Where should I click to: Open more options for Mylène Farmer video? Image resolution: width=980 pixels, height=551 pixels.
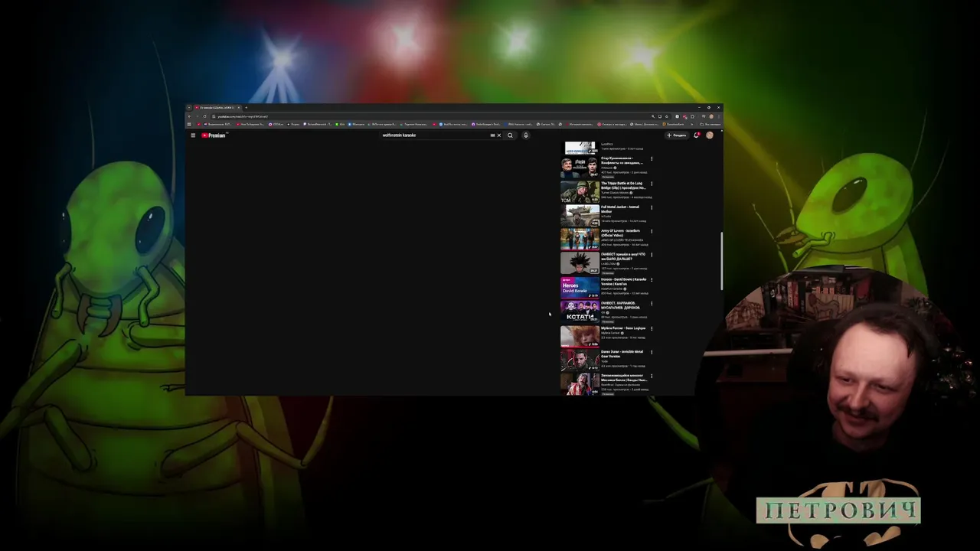pos(652,328)
